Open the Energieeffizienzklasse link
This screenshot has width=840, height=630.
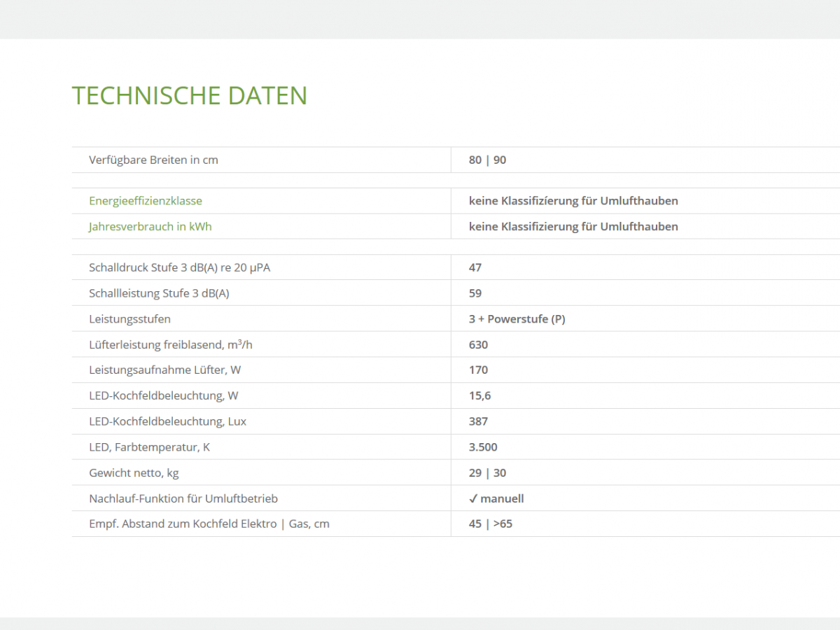point(145,201)
